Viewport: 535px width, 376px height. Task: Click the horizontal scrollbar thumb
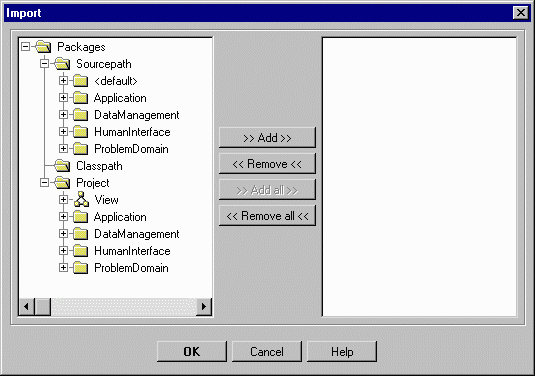43,306
